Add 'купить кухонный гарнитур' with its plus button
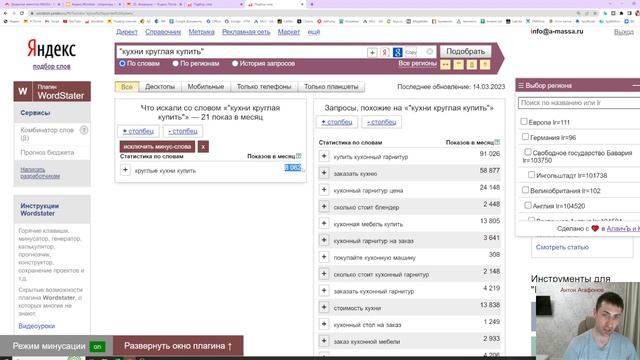The width and height of the screenshot is (640, 360). click(324, 156)
